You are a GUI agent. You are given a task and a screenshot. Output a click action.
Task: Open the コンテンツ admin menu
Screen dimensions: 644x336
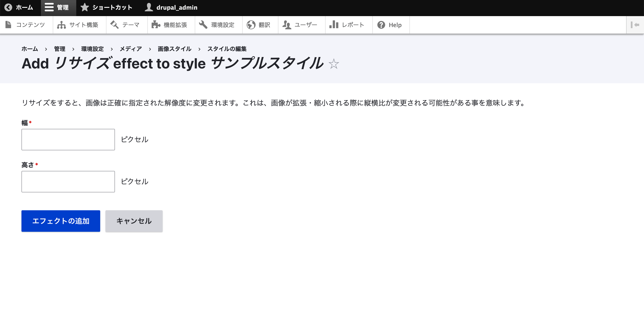[26, 25]
